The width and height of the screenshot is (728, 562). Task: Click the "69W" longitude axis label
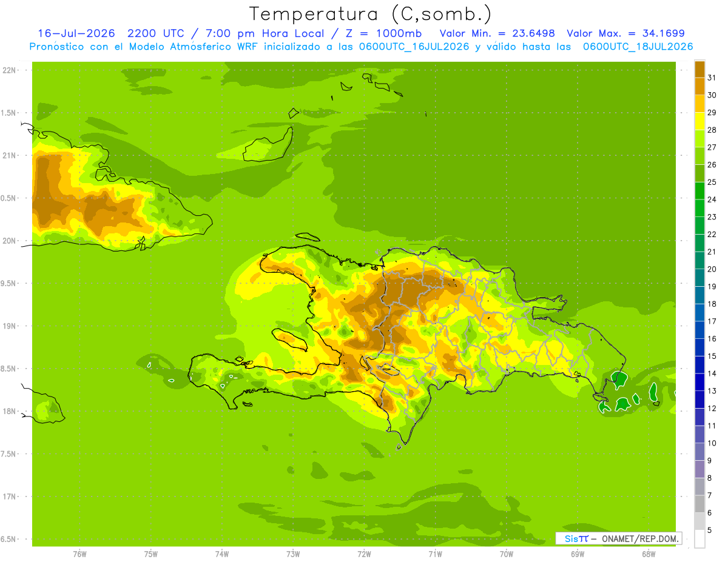[x=577, y=554]
